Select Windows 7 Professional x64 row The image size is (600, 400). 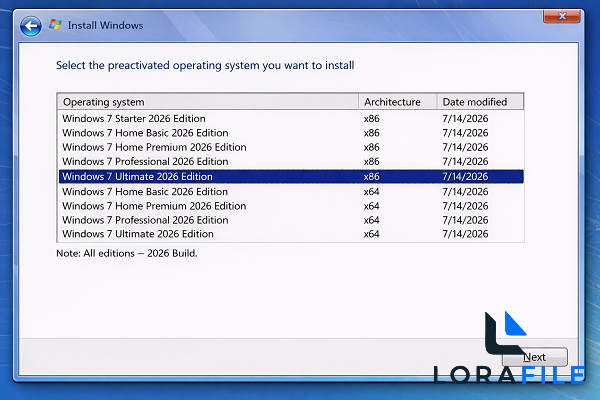click(x=291, y=220)
